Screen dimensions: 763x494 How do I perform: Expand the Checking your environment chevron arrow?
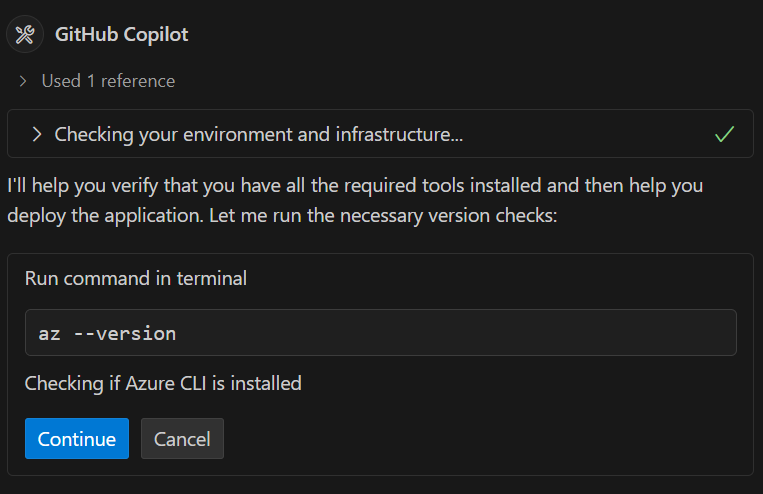pos(37,134)
